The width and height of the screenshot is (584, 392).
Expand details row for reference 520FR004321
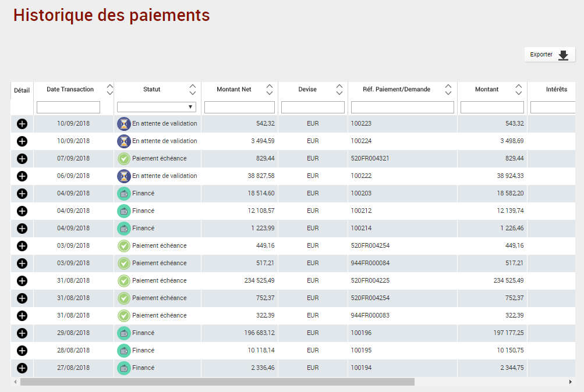[x=22, y=159]
